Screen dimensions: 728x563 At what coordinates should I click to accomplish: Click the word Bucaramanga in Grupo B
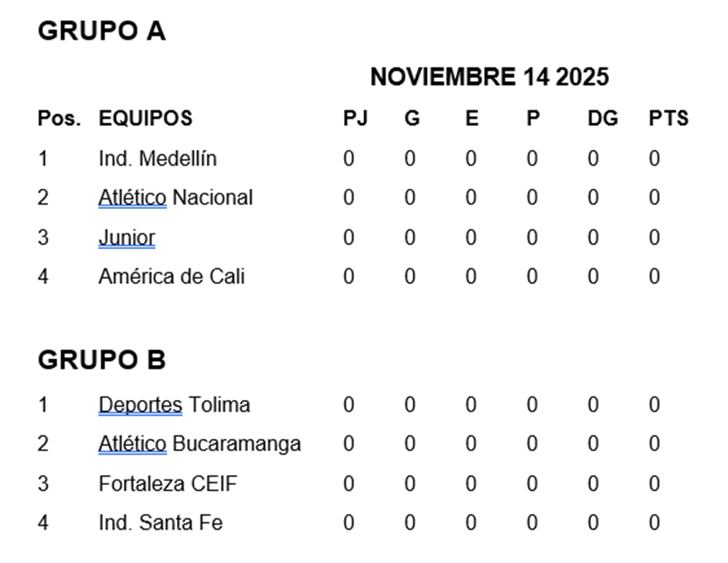coord(237,444)
